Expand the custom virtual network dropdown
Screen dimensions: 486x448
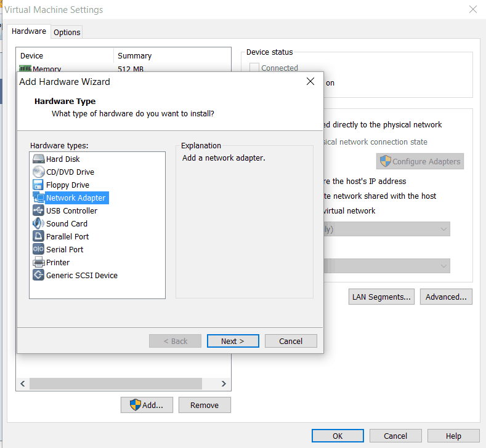[x=386, y=229]
